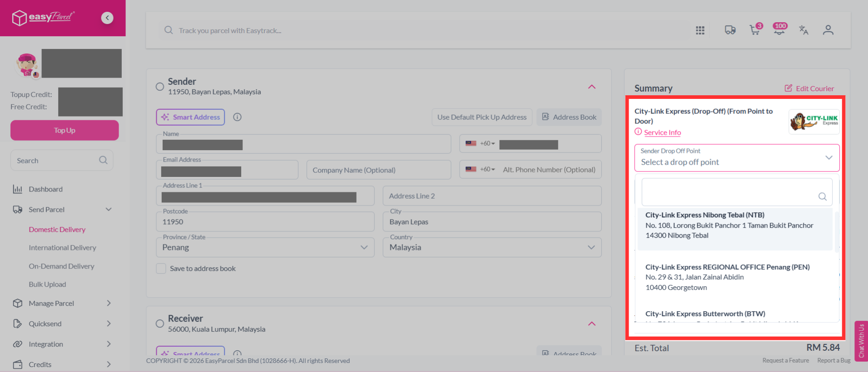The width and height of the screenshot is (868, 372).
Task: Collapse the Receiver section
Action: [592, 324]
